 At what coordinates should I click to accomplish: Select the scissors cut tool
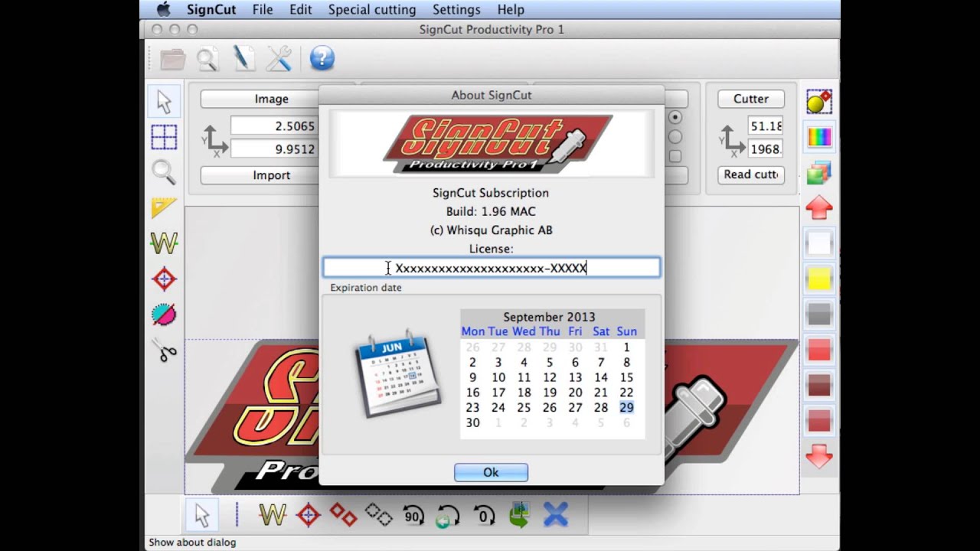coord(164,350)
